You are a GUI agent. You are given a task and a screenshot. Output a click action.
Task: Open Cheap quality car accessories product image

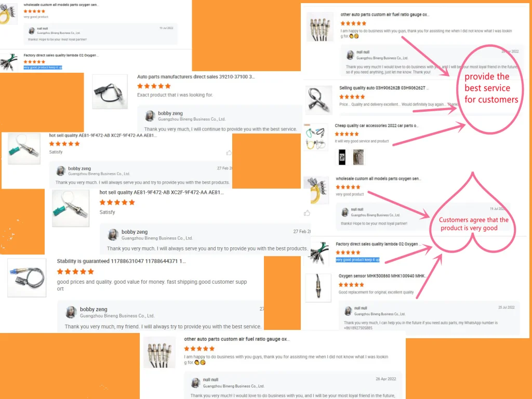click(316, 137)
